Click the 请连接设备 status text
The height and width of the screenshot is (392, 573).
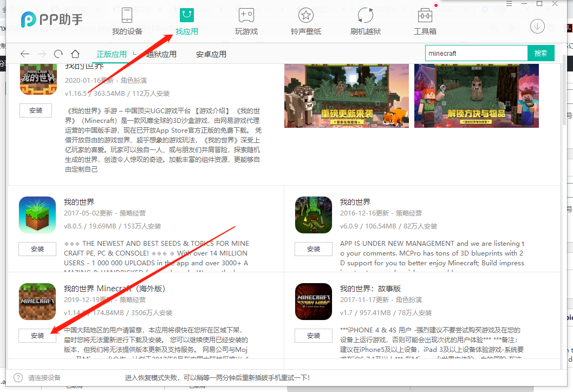pyautogui.click(x=44, y=378)
